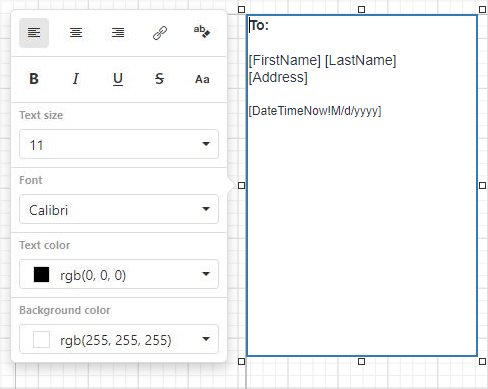Toggle strikethrough formatting
Viewport: 488px width, 389px height.
(x=160, y=79)
